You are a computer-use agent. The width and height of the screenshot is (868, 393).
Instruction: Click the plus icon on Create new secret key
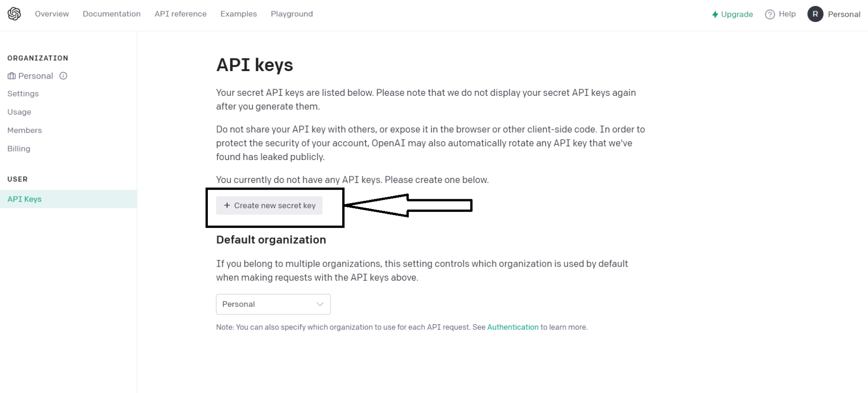click(x=227, y=205)
